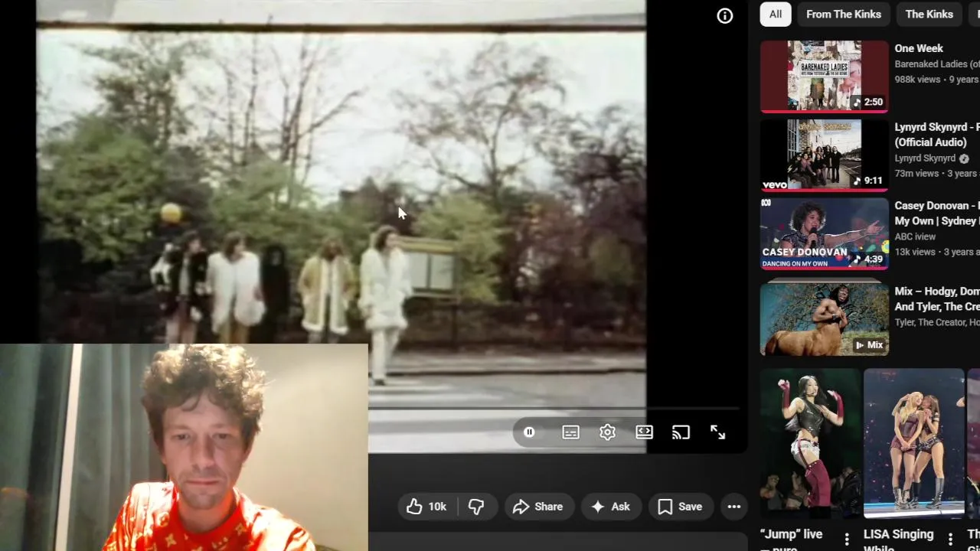Open Casey Donovan video thumbnail

(825, 233)
